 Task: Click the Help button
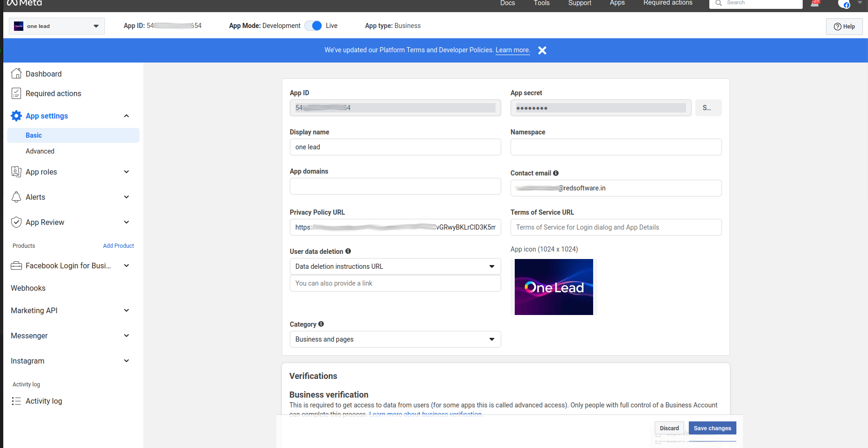844,27
